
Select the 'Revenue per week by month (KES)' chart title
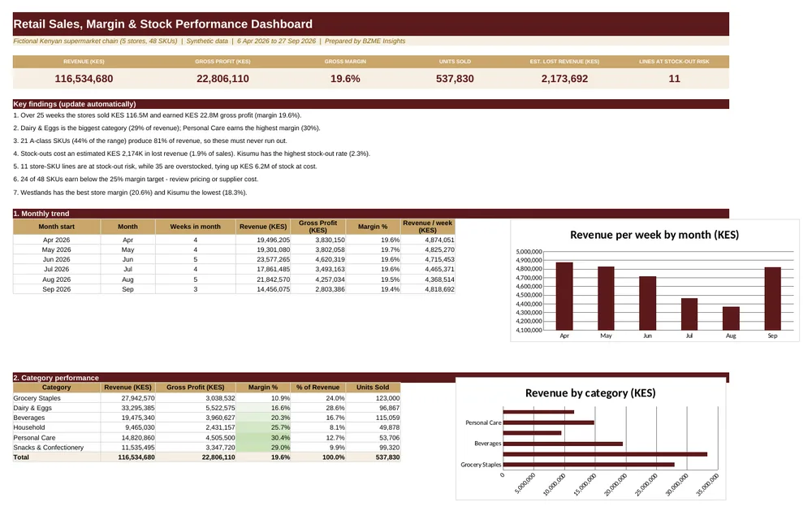coord(654,235)
